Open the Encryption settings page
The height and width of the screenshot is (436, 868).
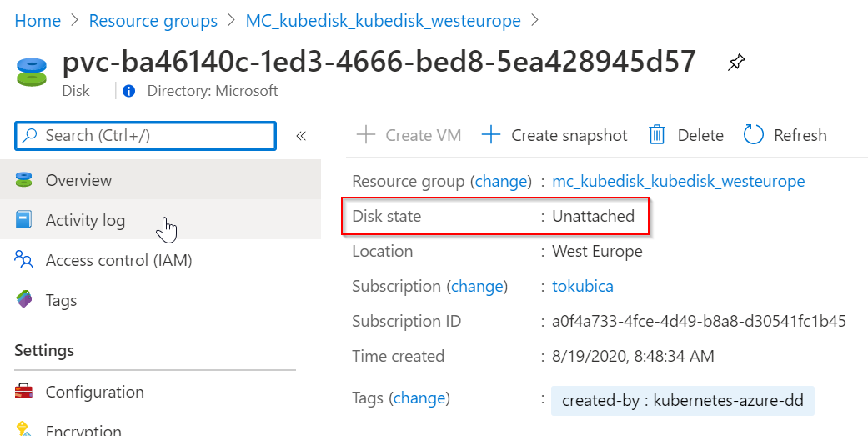(83, 430)
